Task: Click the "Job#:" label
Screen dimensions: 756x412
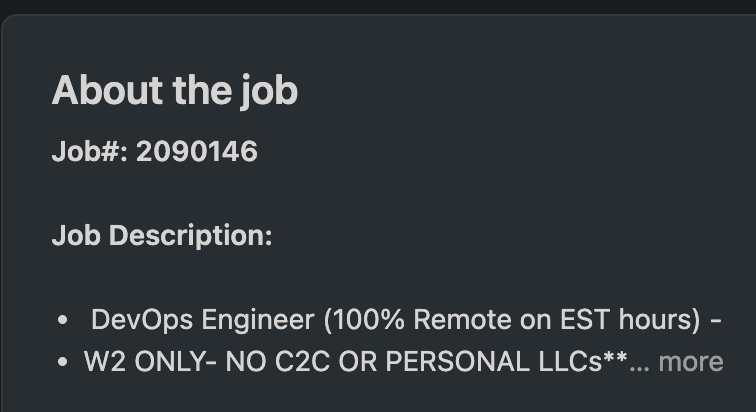Action: click(x=90, y=152)
